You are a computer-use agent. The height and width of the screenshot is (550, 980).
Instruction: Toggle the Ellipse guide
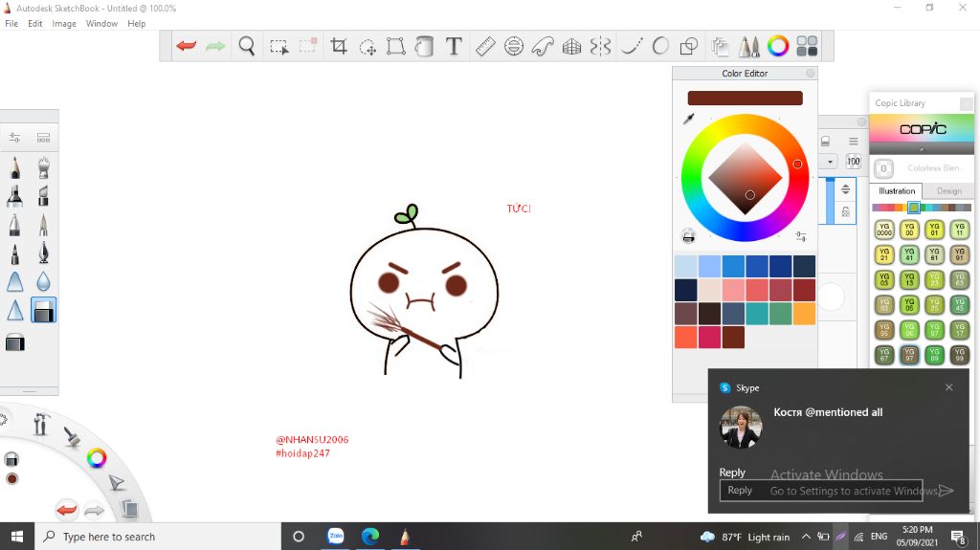(x=514, y=46)
